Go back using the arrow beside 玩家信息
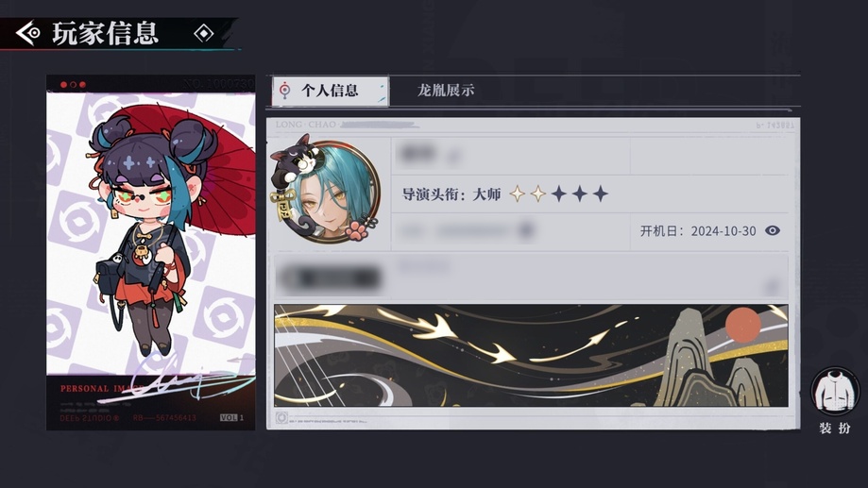Screen dimensions: 868x488 pyautogui.click(x=27, y=33)
